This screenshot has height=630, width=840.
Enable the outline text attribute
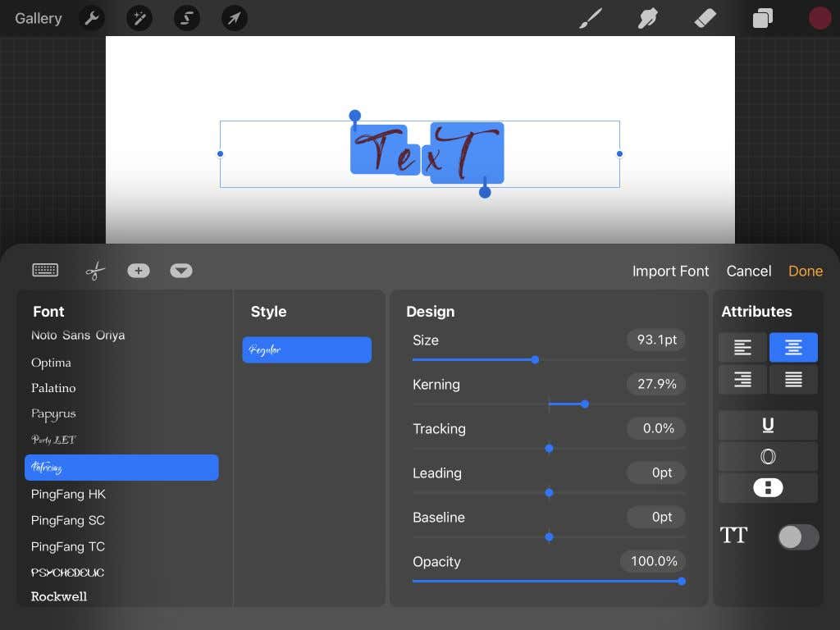pyautogui.click(x=768, y=456)
